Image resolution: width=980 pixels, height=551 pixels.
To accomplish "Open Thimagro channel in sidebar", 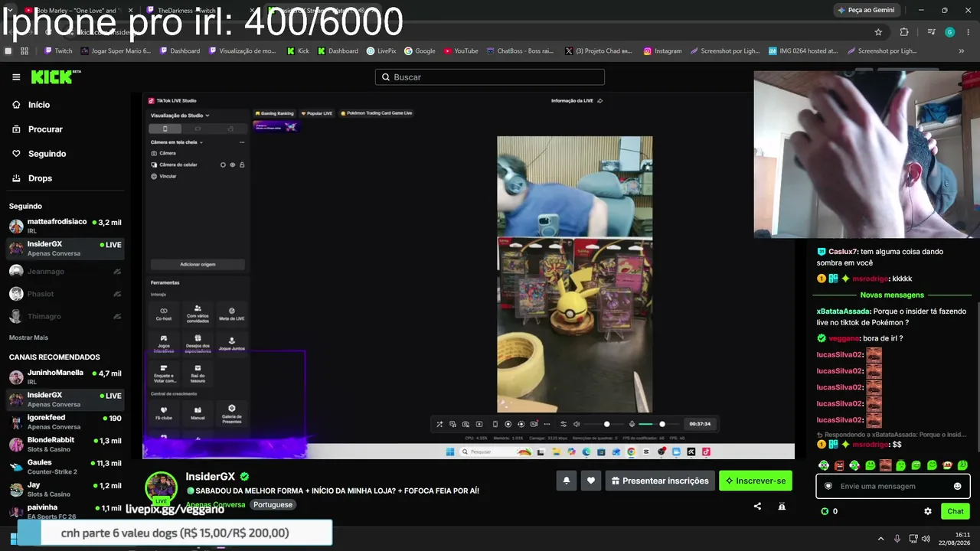I will click(65, 317).
